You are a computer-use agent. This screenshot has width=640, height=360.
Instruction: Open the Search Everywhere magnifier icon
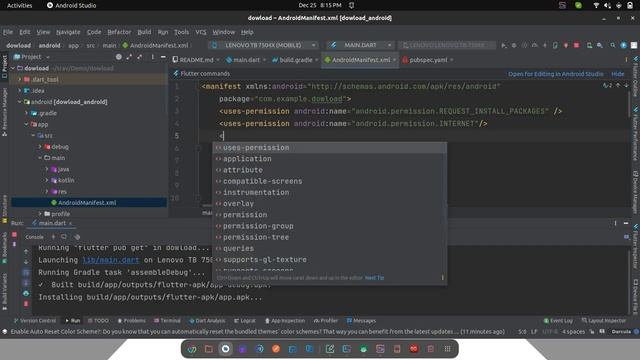point(613,45)
